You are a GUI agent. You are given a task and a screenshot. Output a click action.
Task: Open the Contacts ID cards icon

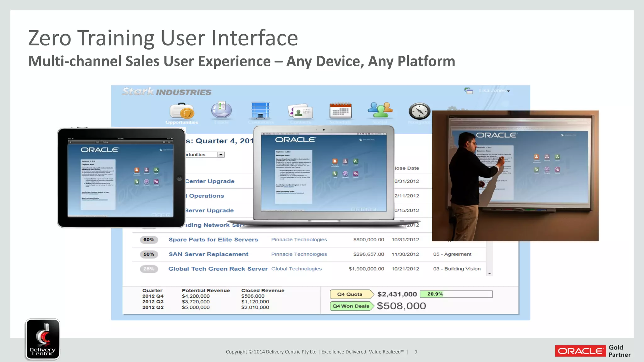[x=300, y=111]
